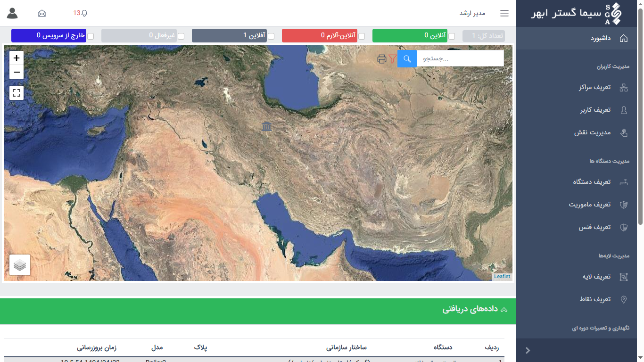This screenshot has width=644, height=362.
Task: Click the red filter funnel icon
Action: coord(392,59)
